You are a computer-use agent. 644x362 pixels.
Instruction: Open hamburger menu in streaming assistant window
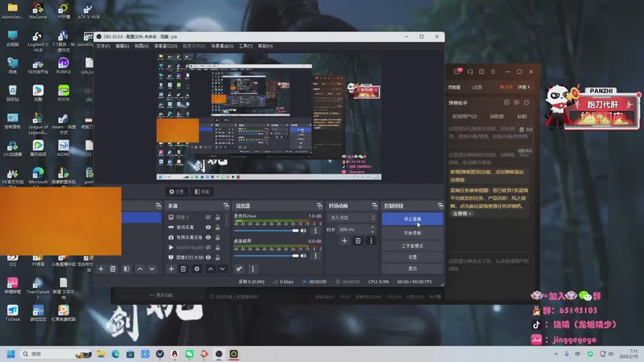493,72
